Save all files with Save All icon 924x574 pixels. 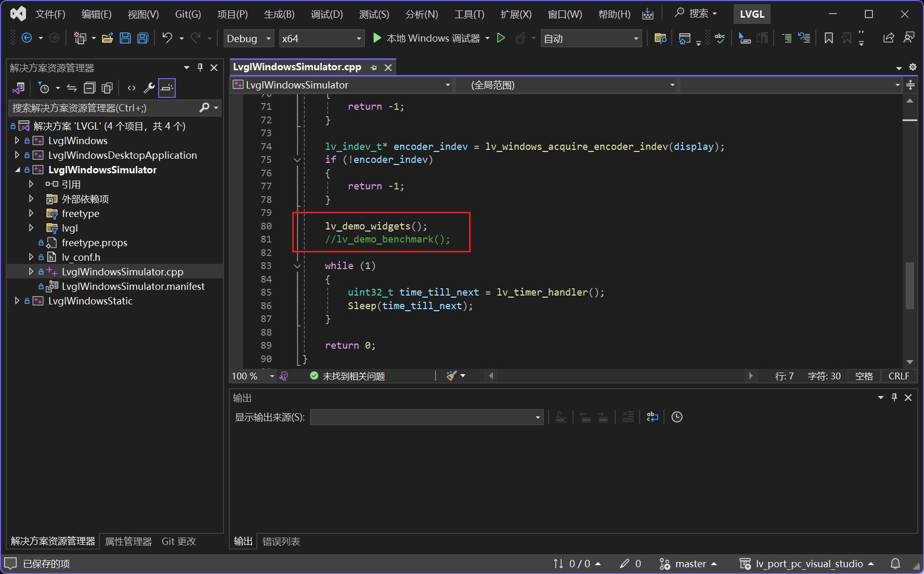point(142,38)
